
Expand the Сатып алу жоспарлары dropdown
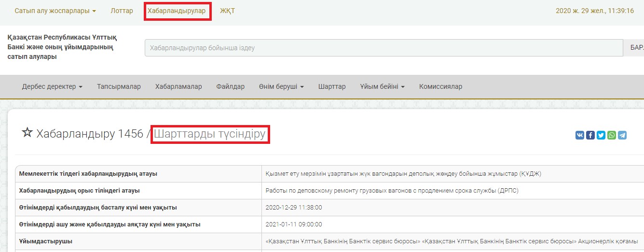[55, 11]
